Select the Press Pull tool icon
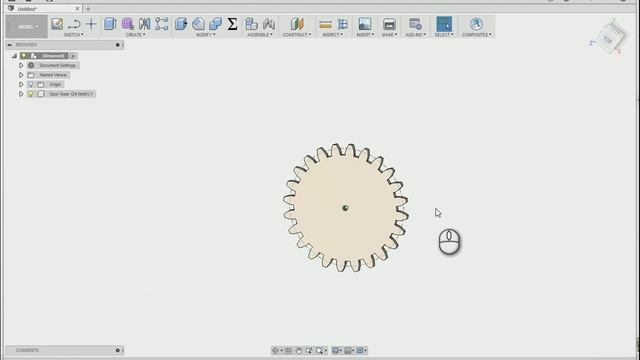Screen dimensions: 640x360 click(181, 24)
